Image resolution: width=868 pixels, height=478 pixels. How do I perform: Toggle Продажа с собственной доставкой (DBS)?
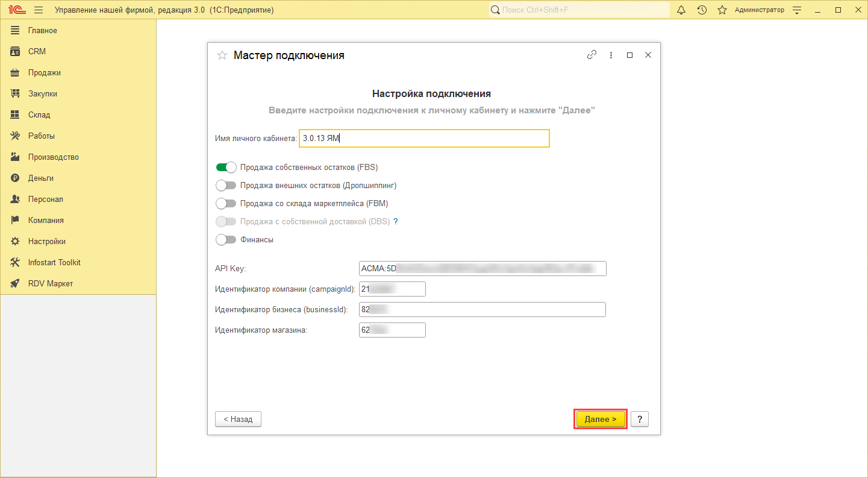[x=226, y=221]
